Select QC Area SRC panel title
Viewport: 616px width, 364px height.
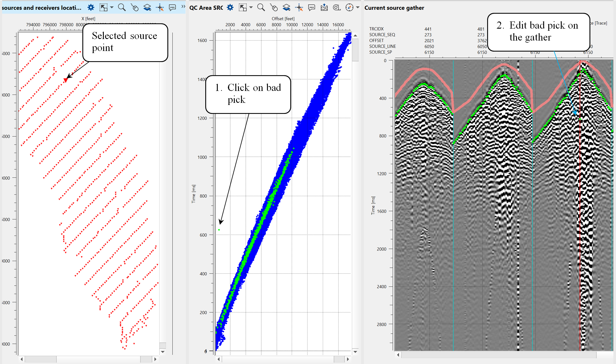206,8
